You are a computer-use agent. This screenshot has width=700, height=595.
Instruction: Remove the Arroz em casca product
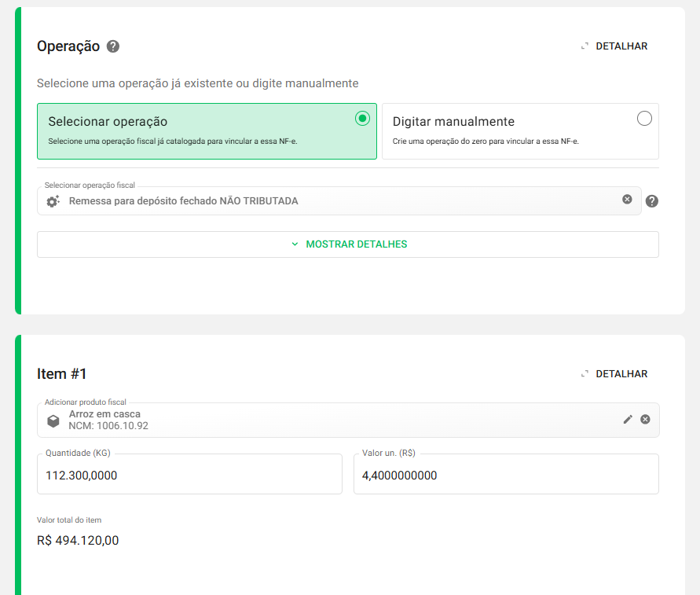(x=645, y=420)
